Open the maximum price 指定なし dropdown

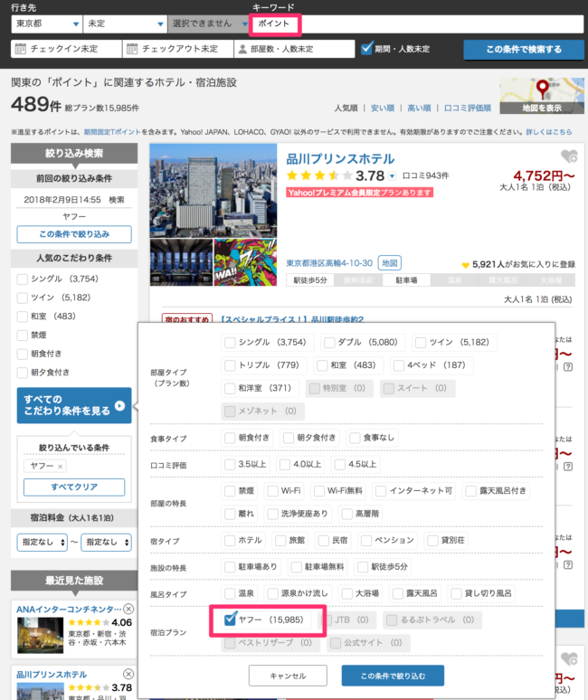pos(106,542)
